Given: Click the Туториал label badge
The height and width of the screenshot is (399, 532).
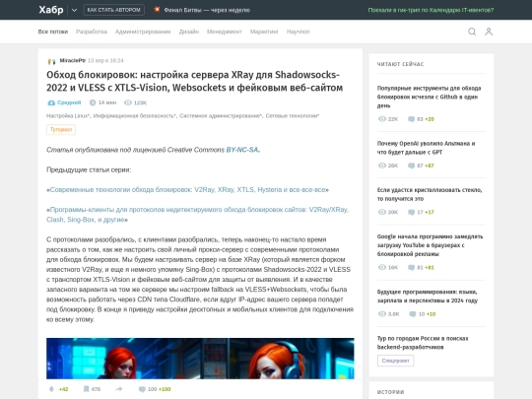Looking at the screenshot, I should 61,130.
